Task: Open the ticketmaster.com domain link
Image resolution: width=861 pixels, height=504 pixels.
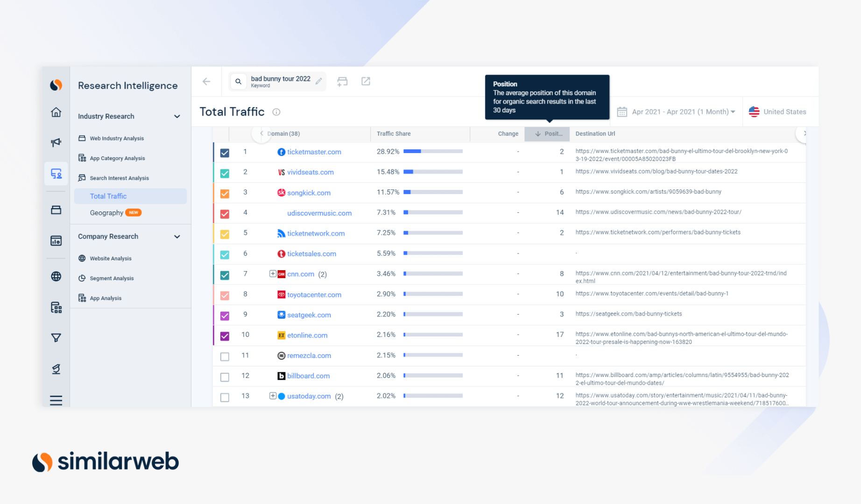Action: point(314,152)
